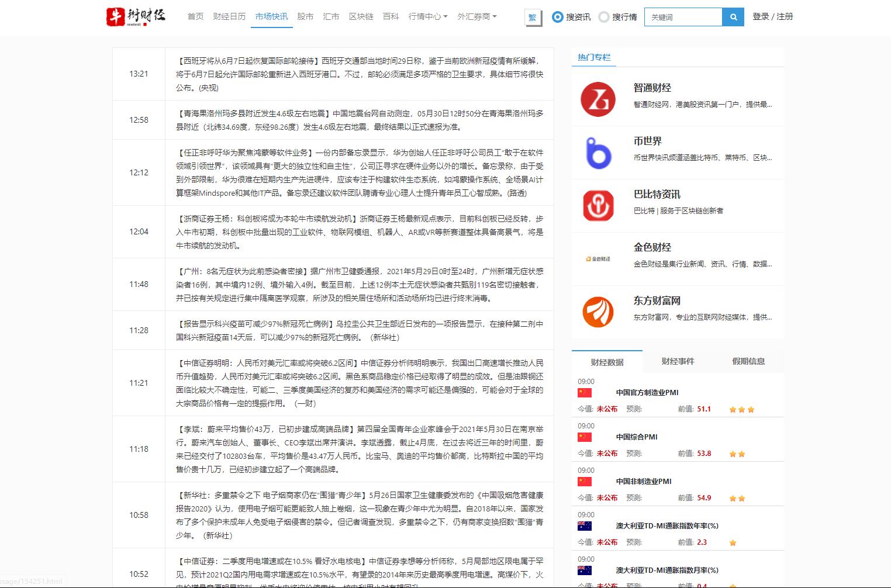The image size is (891, 588).
Task: Expand the 外汇券商 dropdown menu
Action: [476, 16]
